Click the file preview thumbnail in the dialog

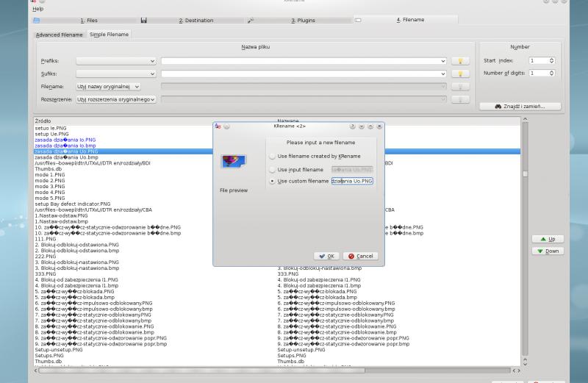tap(234, 161)
